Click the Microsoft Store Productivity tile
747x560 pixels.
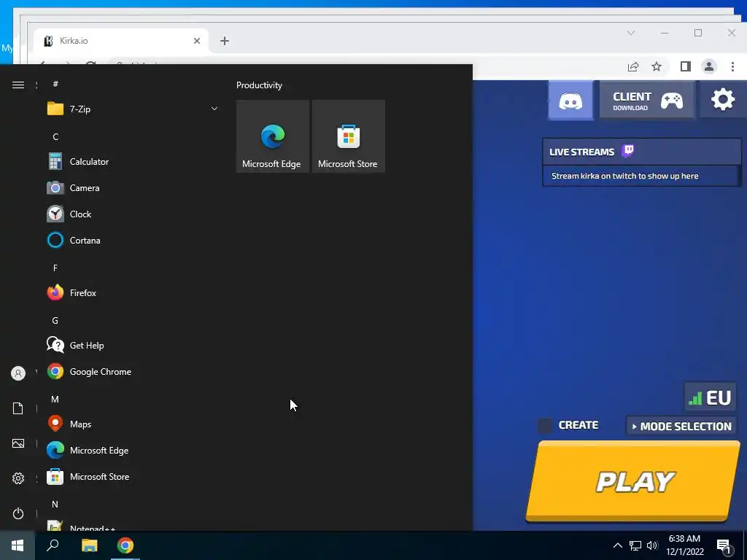pos(348,136)
